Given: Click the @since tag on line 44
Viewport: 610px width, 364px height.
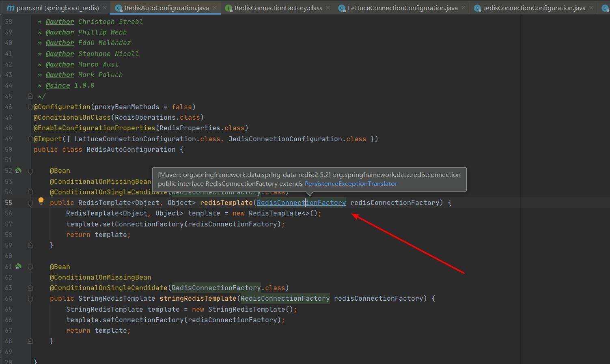Looking at the screenshot, I should tap(58, 85).
